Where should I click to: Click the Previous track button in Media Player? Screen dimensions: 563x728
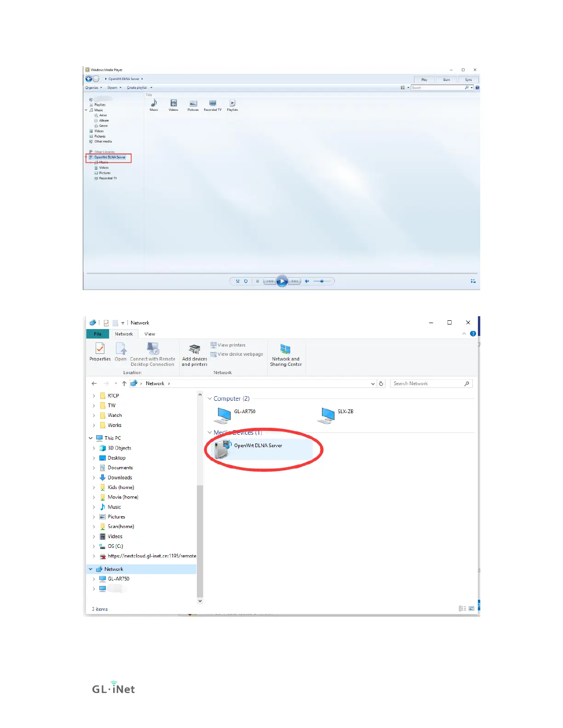click(270, 281)
